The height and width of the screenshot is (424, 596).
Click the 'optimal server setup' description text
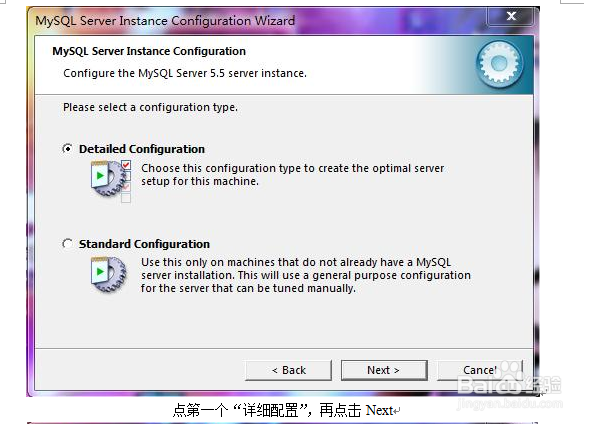pos(292,175)
